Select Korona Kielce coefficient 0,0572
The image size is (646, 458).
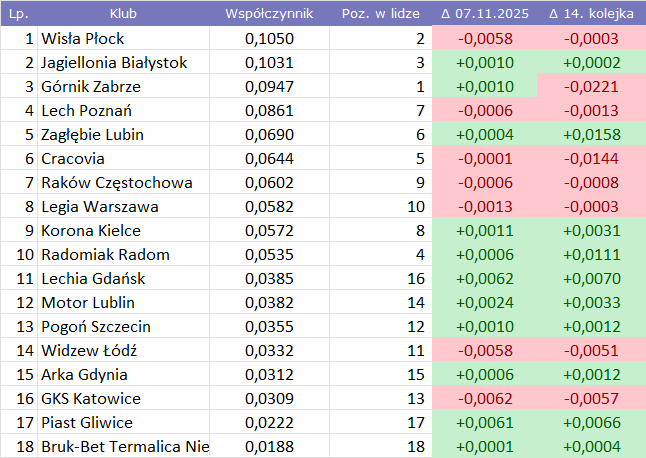pos(269,231)
